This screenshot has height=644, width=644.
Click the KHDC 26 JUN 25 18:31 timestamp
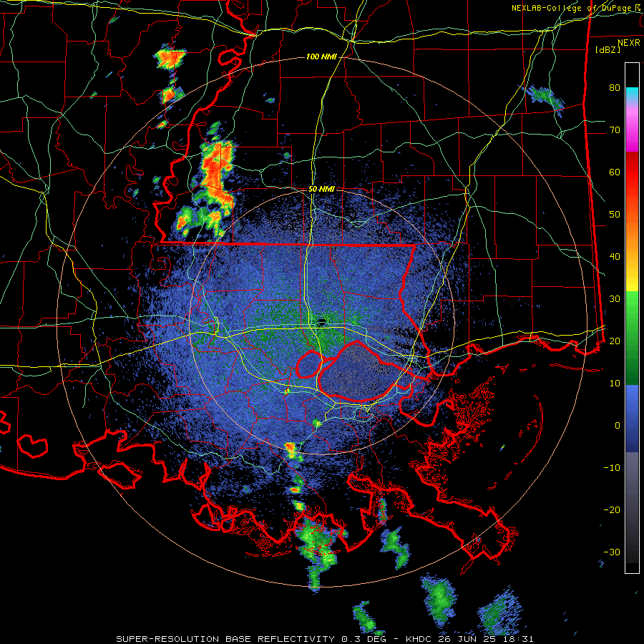(470, 639)
